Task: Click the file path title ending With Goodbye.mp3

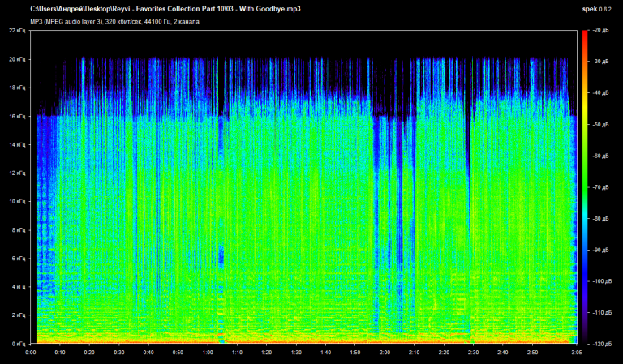Action: pyautogui.click(x=165, y=9)
